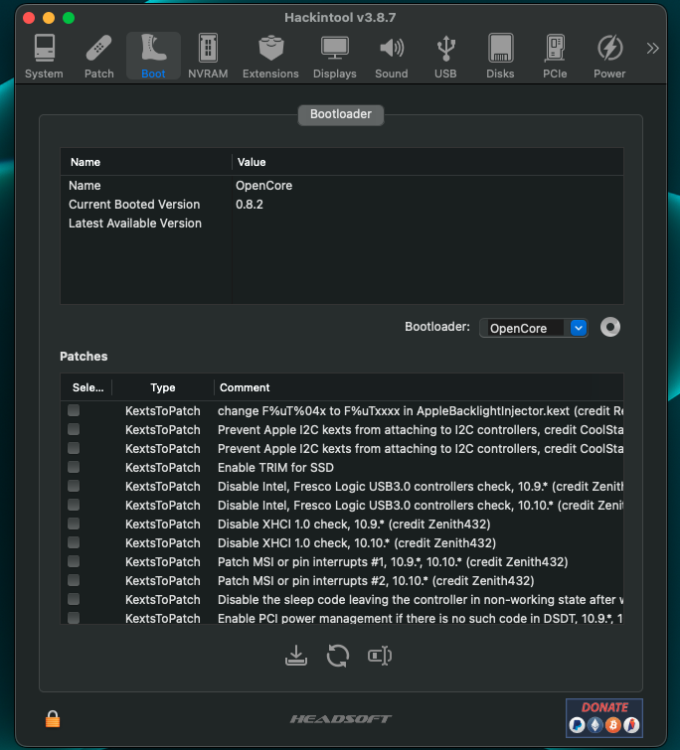
Task: Check the second Prevent Apple I2C kexts checkbox
Action: (x=74, y=448)
